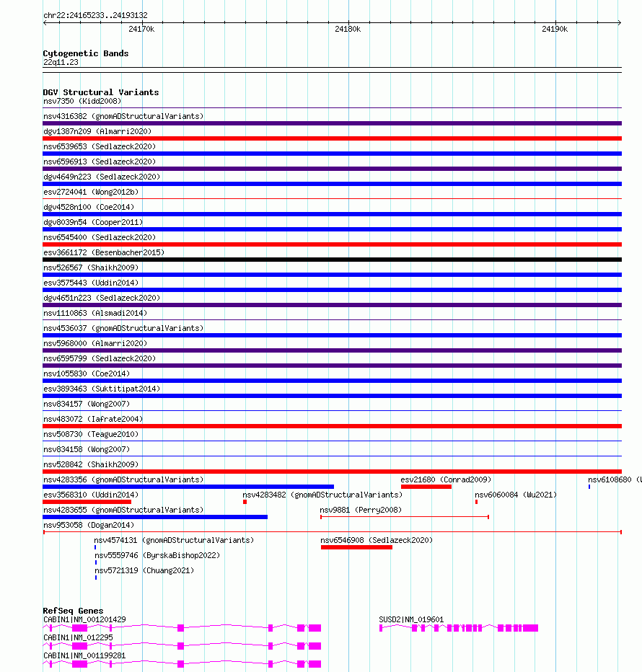This screenshot has height=672, width=642.
Task: Click nsv528842 (Shaikh2009) variant label
Action: (91, 464)
